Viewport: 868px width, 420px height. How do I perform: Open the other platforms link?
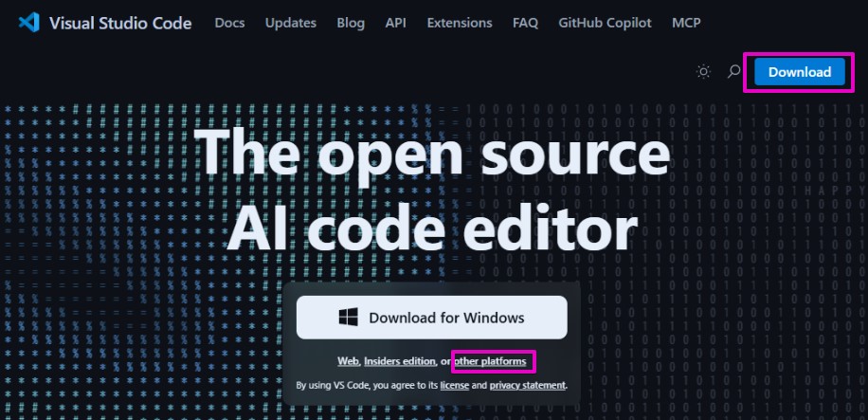pos(491,361)
